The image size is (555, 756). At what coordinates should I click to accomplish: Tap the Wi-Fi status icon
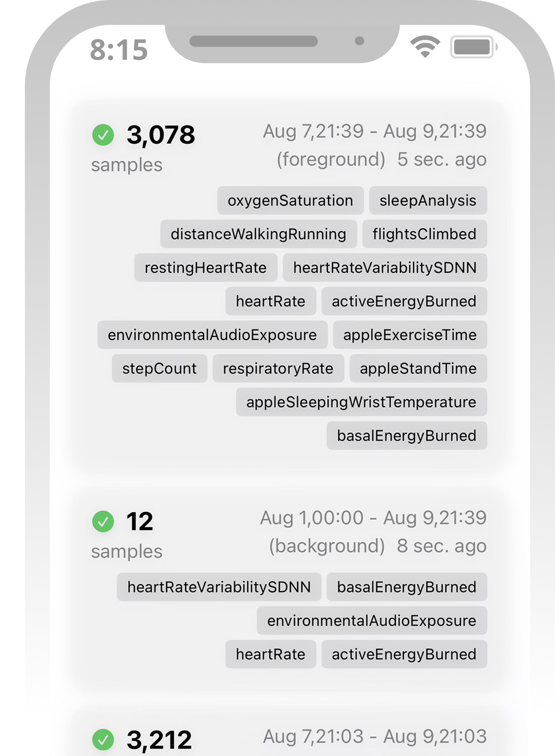425,47
